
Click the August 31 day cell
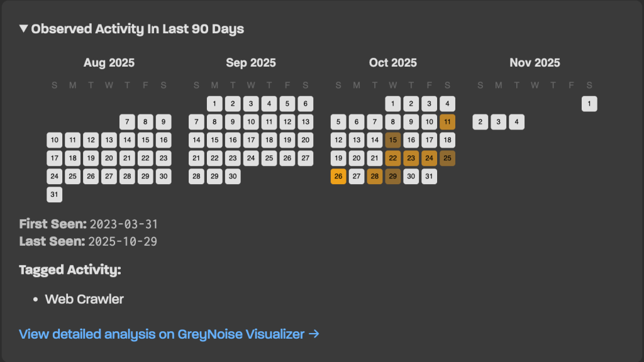[x=55, y=195]
